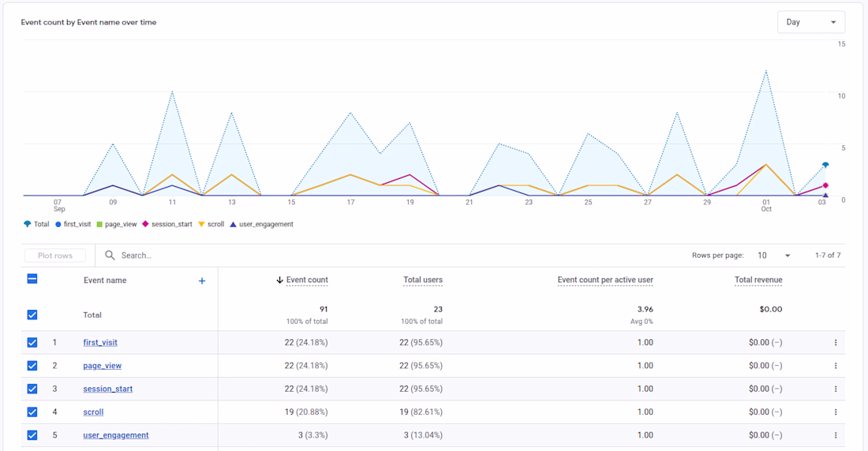Click the Event name column header

[x=105, y=281]
